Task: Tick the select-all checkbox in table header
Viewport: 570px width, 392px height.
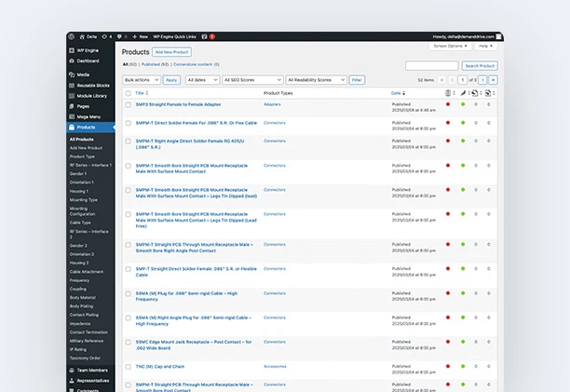Action: 129,93
